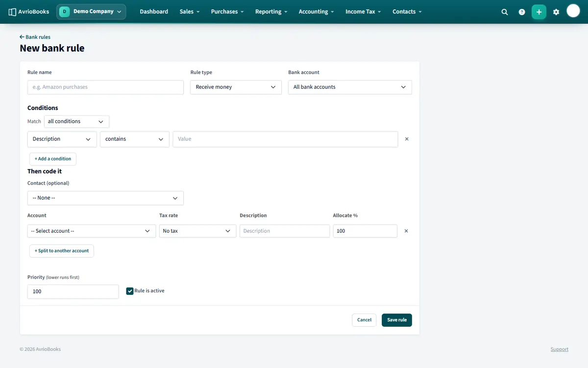
Task: Open the help question mark icon
Action: pos(522,12)
